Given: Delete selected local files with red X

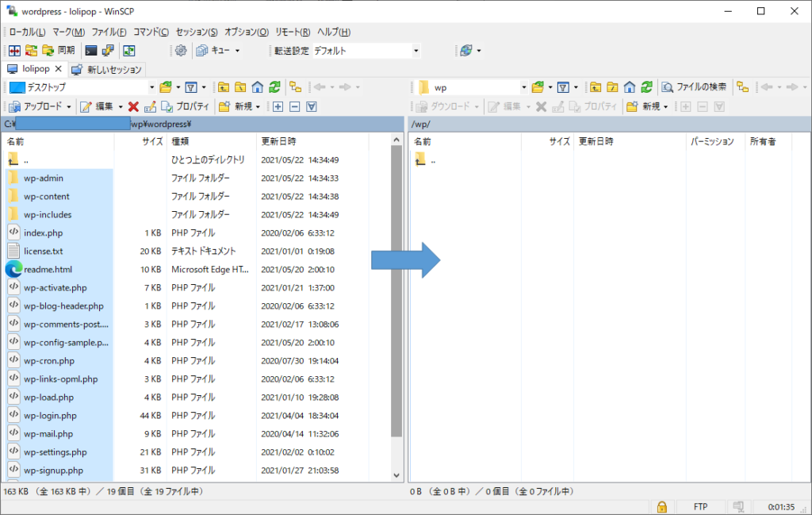Looking at the screenshot, I should [x=133, y=106].
